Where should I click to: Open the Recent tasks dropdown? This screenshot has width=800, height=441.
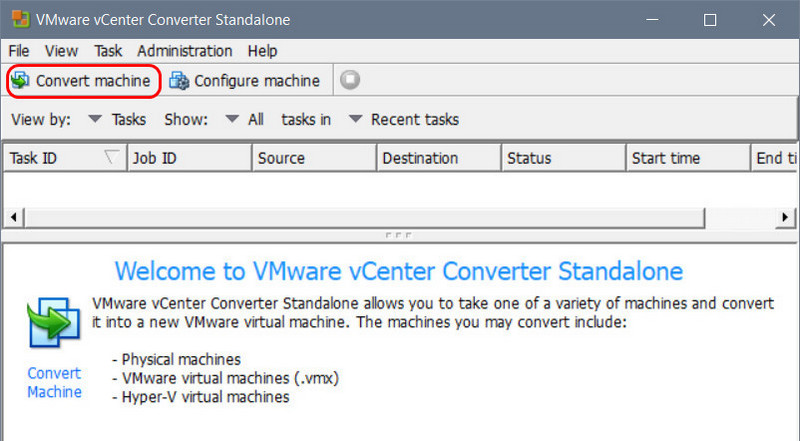pos(404,119)
